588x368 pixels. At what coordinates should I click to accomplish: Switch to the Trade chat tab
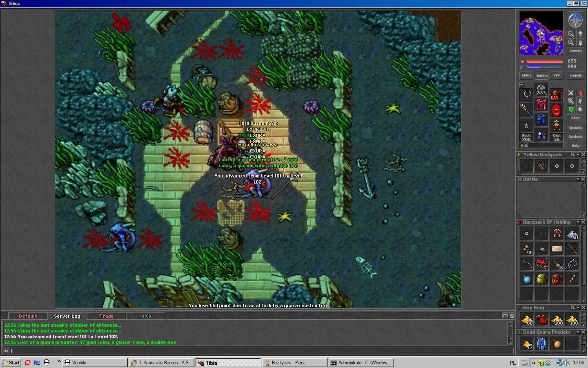click(x=106, y=316)
